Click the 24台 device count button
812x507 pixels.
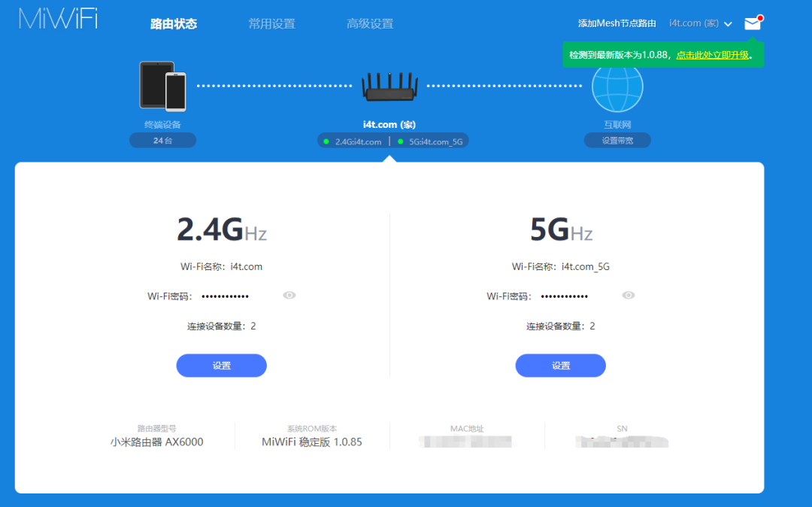162,141
